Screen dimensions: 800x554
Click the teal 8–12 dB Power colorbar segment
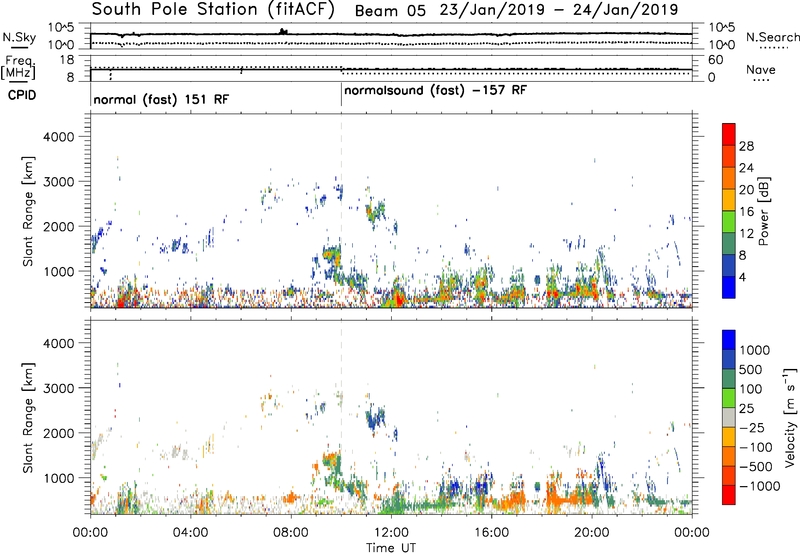[x=729, y=243]
